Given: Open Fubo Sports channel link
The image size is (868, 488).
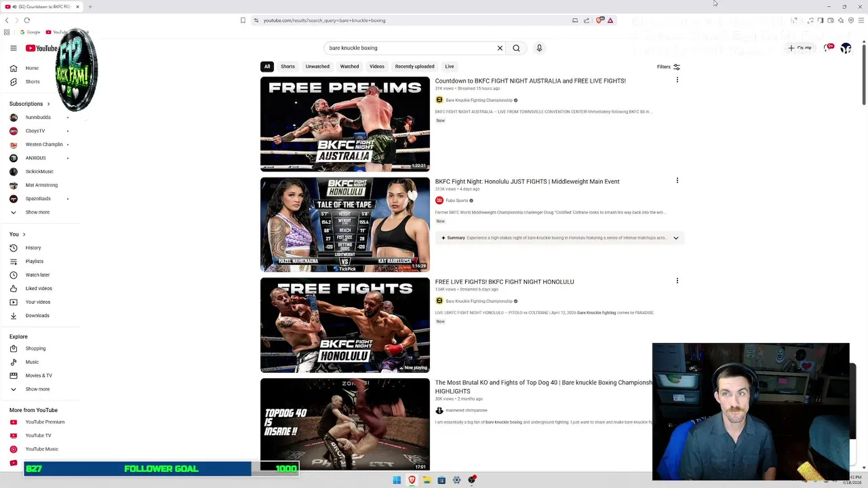Looking at the screenshot, I should (x=456, y=201).
